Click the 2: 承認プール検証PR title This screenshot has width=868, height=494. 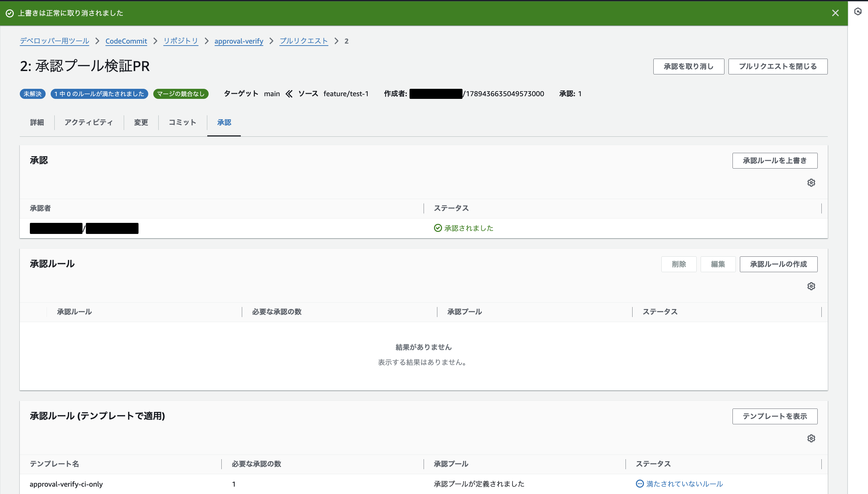coord(85,66)
